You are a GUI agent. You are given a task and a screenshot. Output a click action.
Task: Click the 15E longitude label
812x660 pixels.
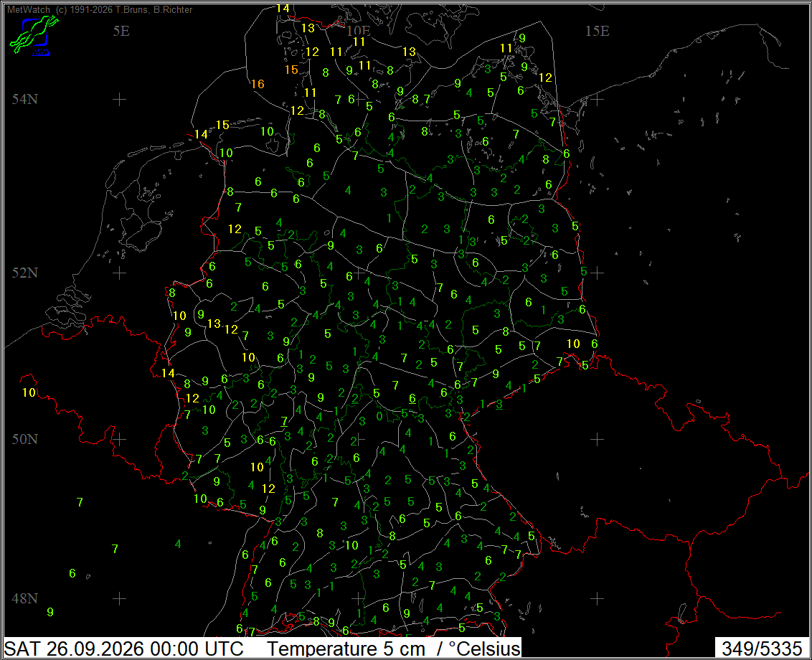pos(597,31)
